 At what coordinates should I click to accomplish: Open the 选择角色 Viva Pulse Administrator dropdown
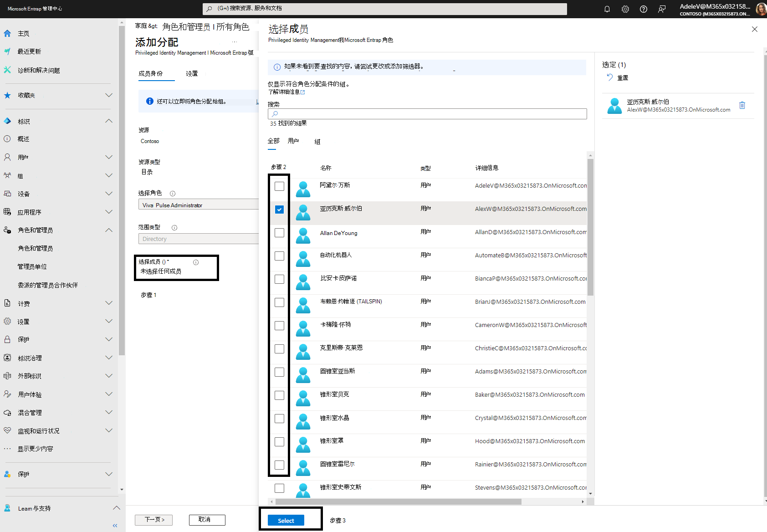click(198, 205)
